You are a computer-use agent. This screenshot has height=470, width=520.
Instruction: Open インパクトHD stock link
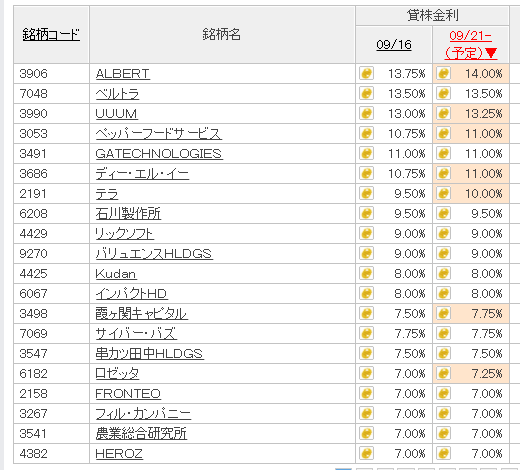(x=131, y=294)
